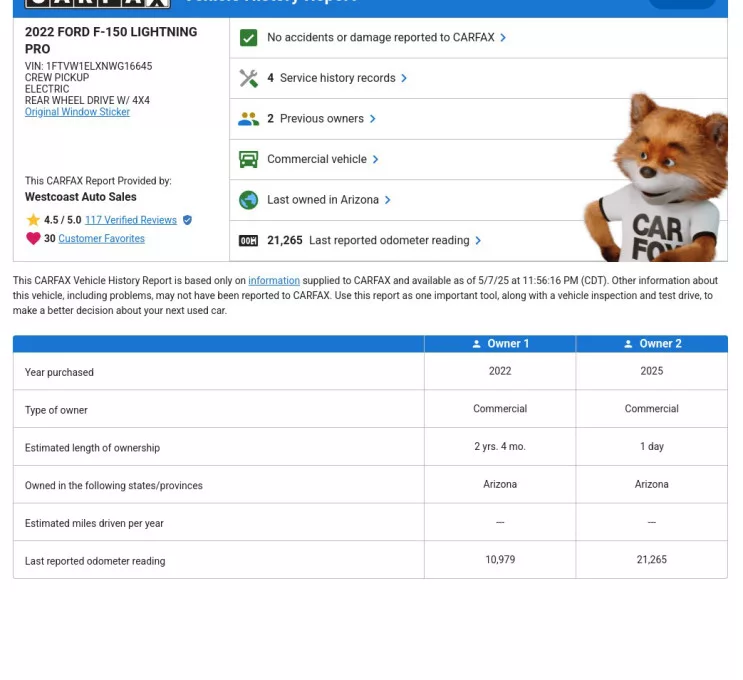The height and width of the screenshot is (680, 743).
Task: Expand Service history records chevron
Action: (404, 78)
